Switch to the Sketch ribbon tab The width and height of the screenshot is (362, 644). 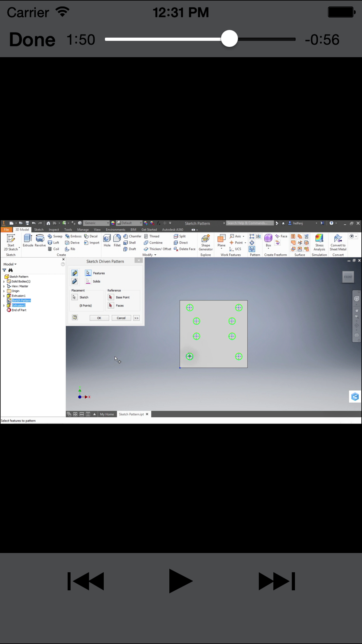(x=39, y=230)
